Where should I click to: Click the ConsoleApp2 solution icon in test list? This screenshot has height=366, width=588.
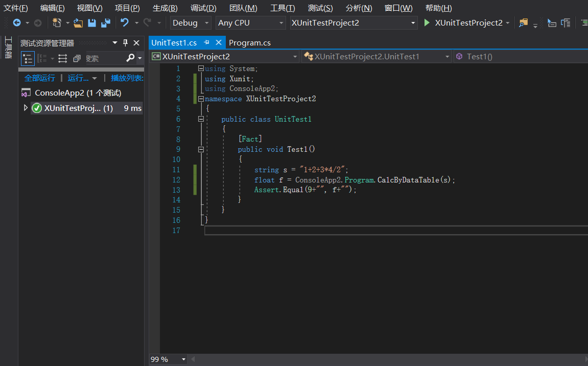(26, 93)
